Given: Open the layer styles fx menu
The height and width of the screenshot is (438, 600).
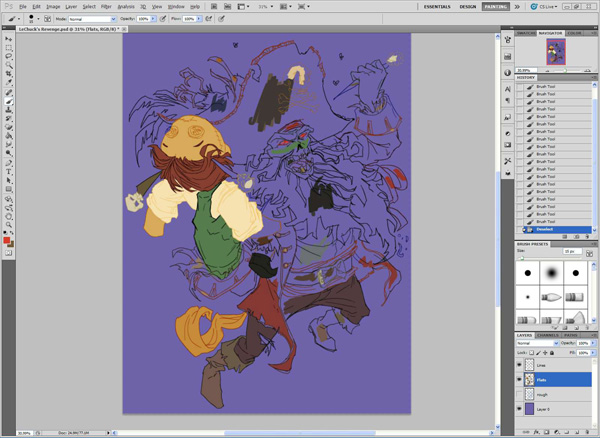Looking at the screenshot, I should (536, 431).
